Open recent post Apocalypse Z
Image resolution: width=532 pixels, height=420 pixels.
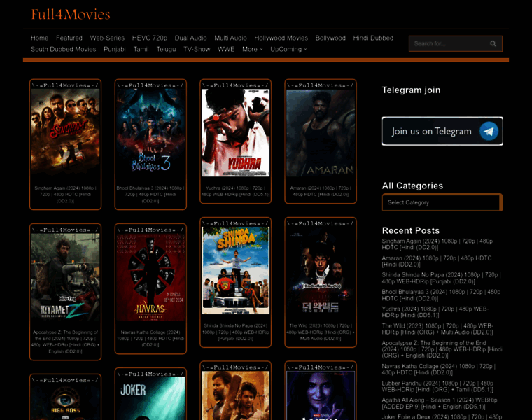(442, 349)
